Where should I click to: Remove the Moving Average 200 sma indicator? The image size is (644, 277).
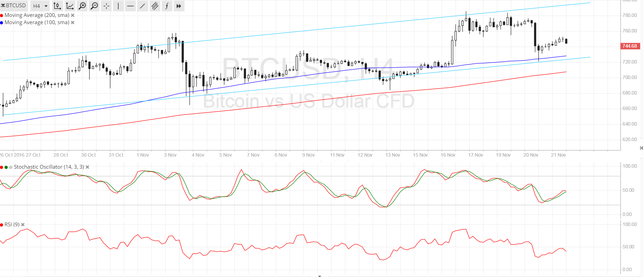coord(73,15)
